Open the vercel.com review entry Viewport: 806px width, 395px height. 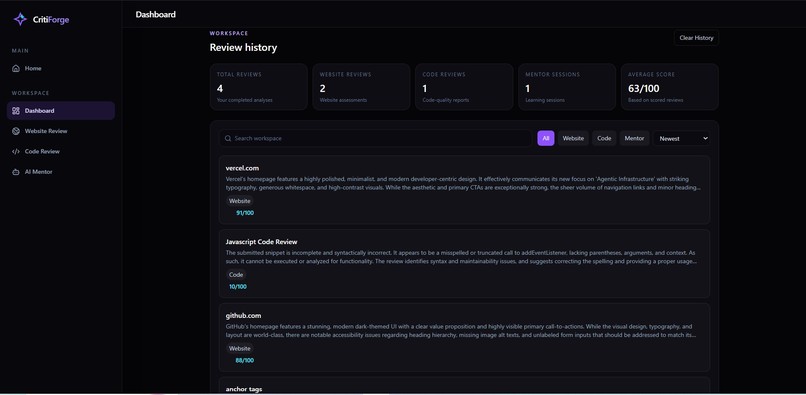[x=464, y=190]
